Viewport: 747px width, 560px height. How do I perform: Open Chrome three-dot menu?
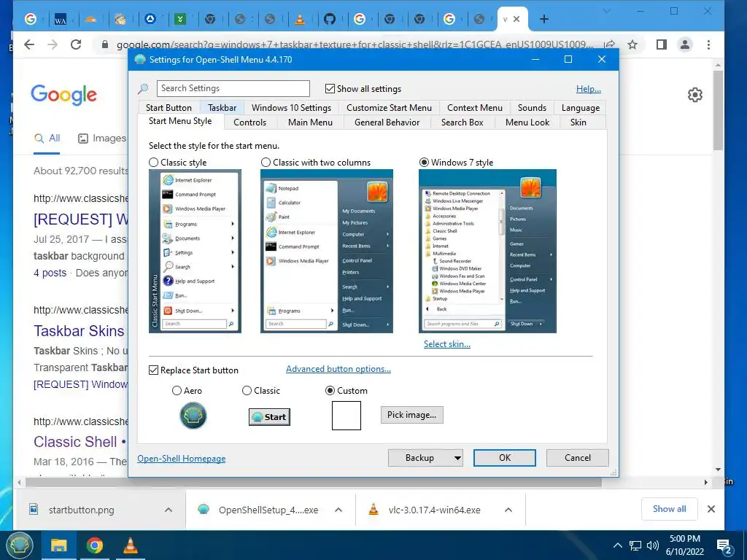click(x=709, y=44)
